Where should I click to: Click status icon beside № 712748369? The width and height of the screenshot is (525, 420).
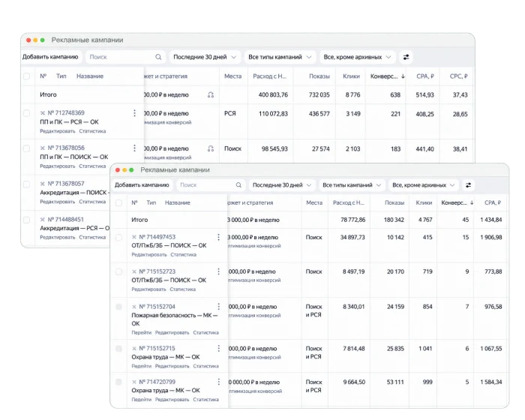click(43, 112)
